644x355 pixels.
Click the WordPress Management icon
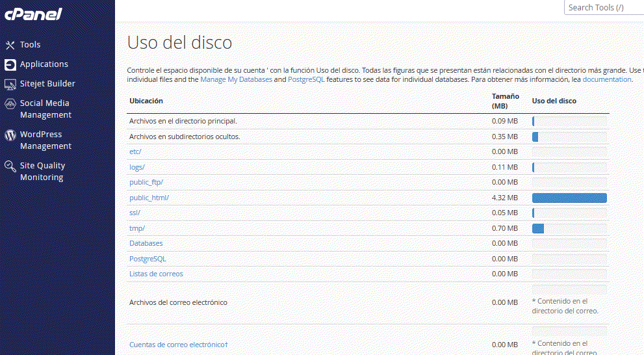10,135
